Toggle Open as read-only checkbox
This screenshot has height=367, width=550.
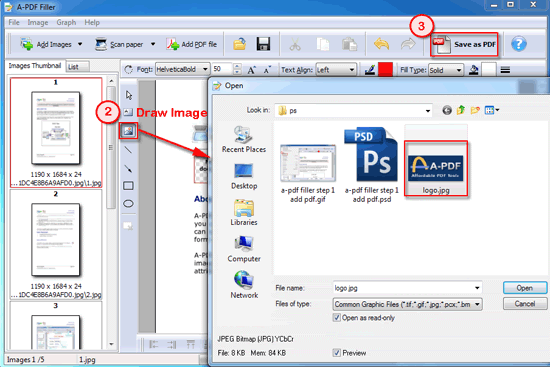point(336,318)
